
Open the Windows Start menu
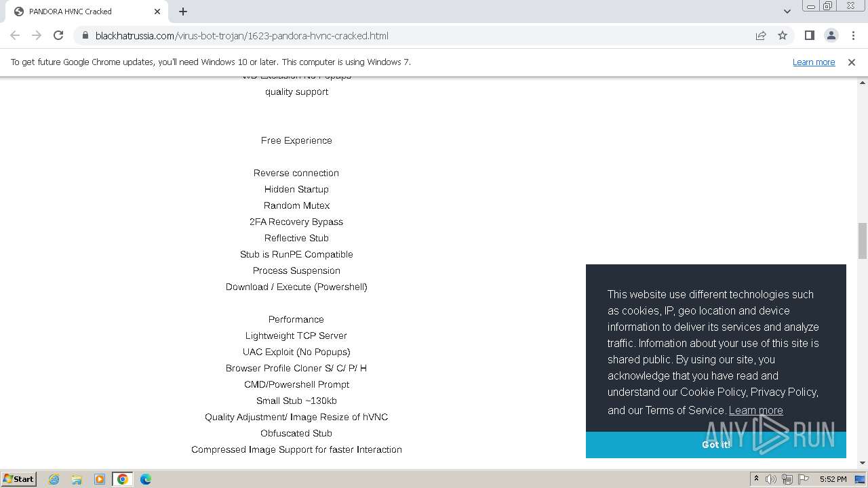19,479
